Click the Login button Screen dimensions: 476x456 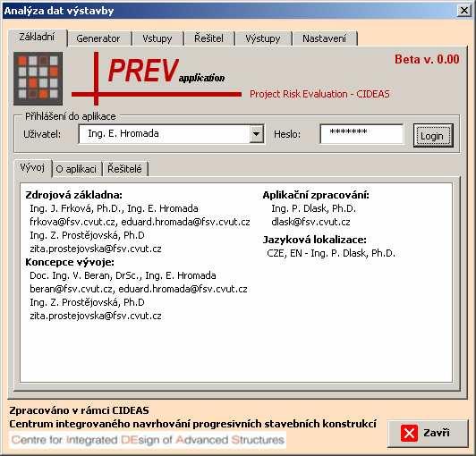[x=433, y=135]
